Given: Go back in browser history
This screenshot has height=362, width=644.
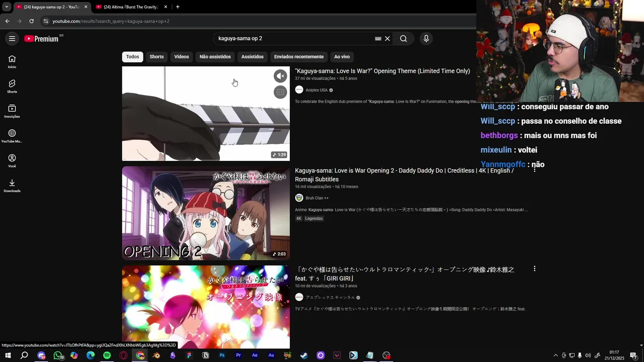Looking at the screenshot, I should tap(7, 21).
